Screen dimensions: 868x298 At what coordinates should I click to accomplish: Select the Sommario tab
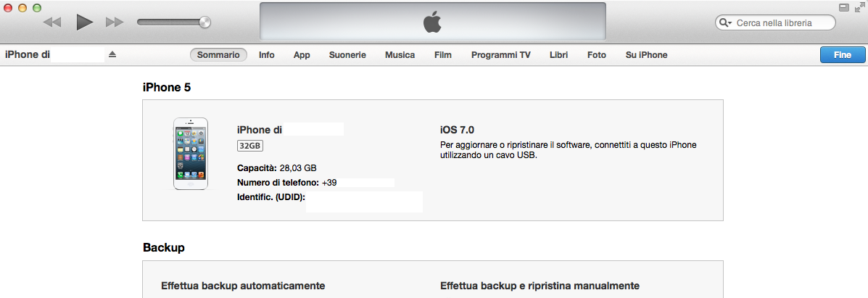click(218, 55)
